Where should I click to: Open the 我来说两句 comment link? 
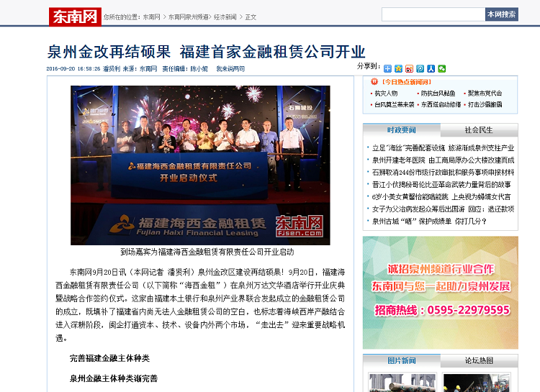(230, 69)
